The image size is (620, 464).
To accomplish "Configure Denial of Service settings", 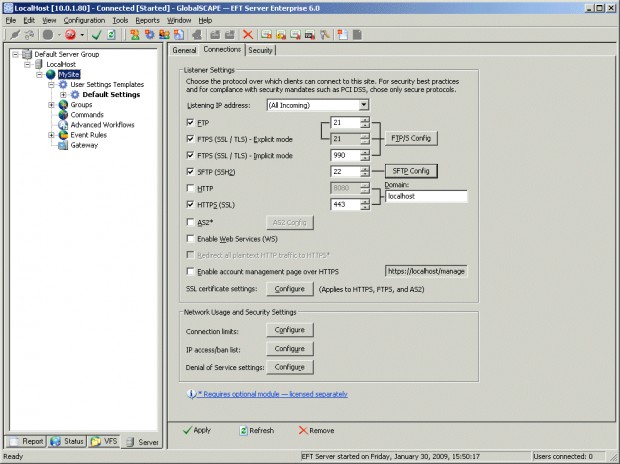I will (x=290, y=367).
